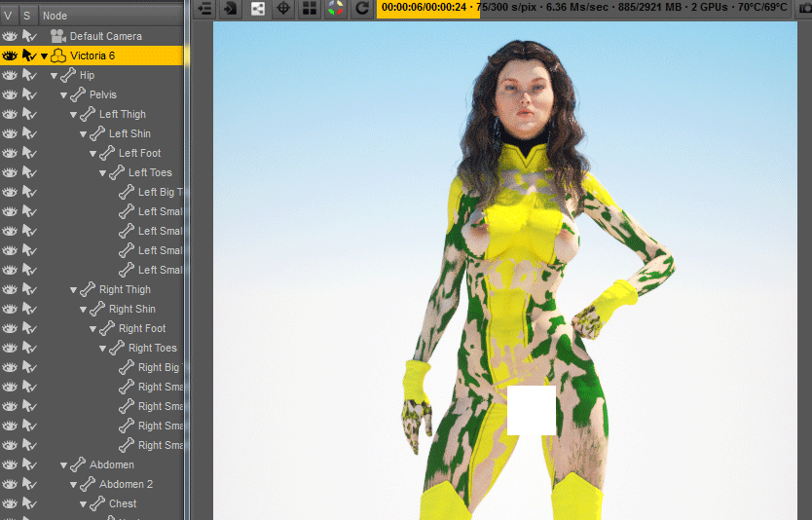812x520 pixels.
Task: Toggle the Chest visibility eye
Action: pos(10,503)
